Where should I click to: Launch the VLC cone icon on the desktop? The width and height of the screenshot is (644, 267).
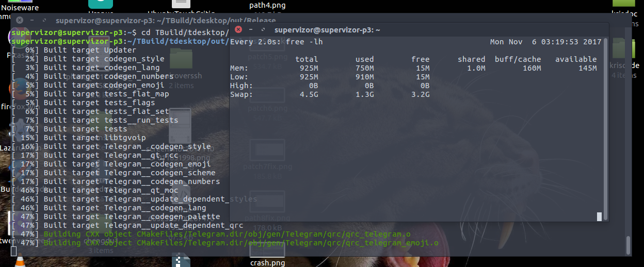click(20, 261)
